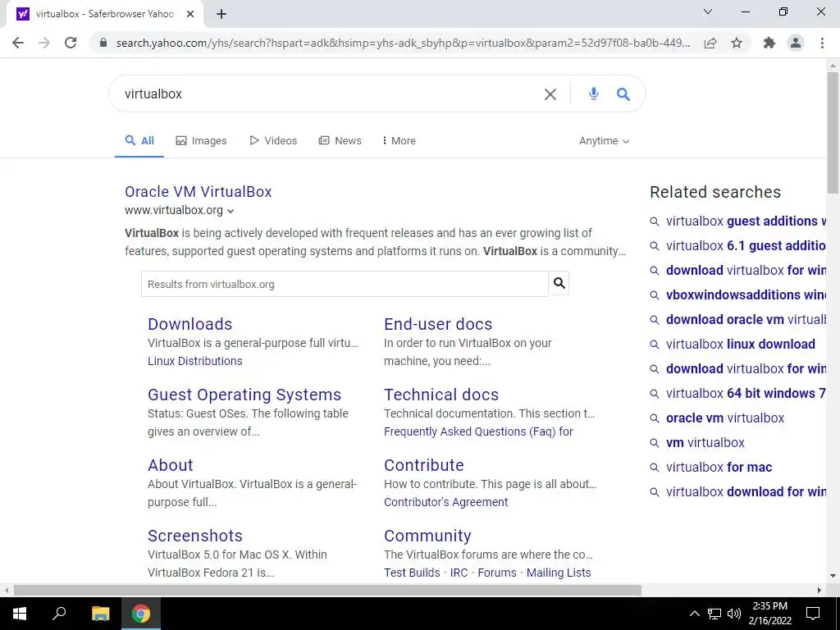The width and height of the screenshot is (840, 630).
Task: Search related 'virtualbox 64 bit windows 7'
Action: tap(745, 394)
